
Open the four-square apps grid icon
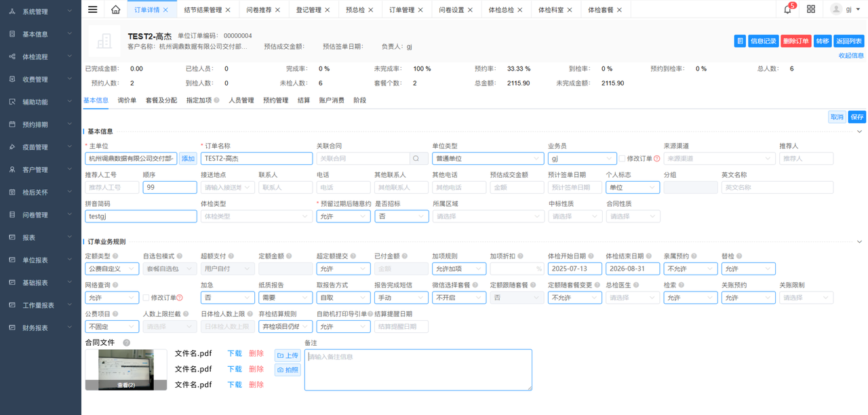coord(811,9)
